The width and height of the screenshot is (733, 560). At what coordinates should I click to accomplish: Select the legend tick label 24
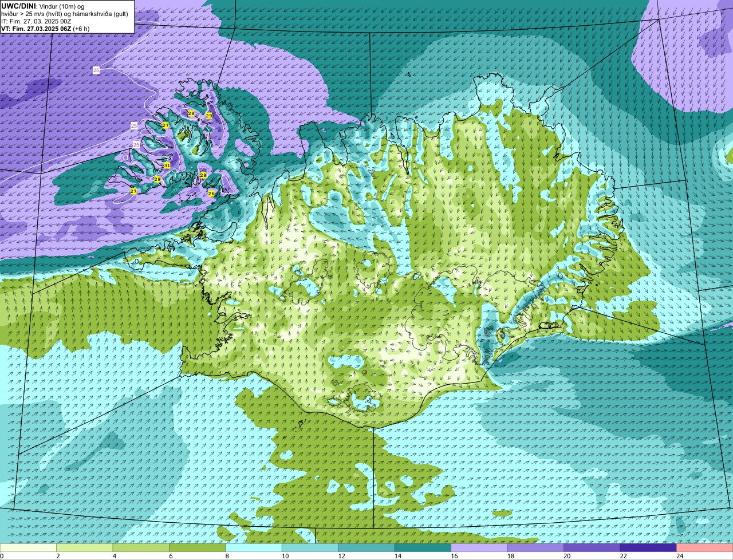pyautogui.click(x=679, y=555)
